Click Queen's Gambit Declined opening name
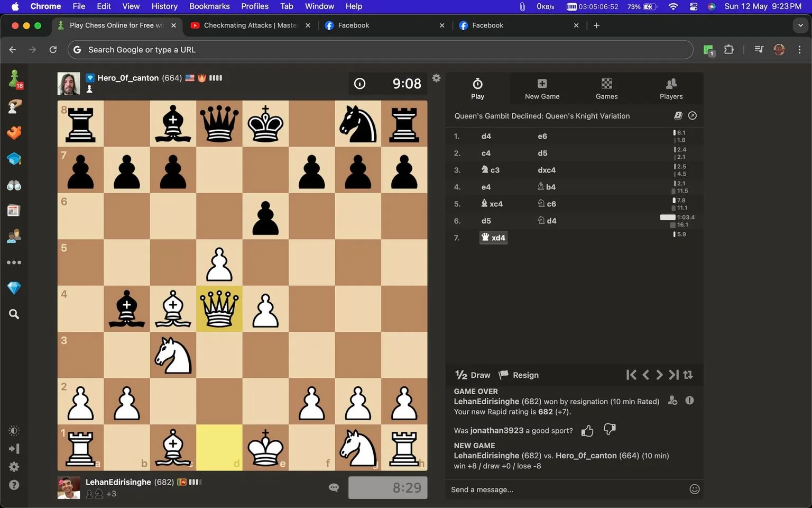812x508 pixels. pos(542,116)
